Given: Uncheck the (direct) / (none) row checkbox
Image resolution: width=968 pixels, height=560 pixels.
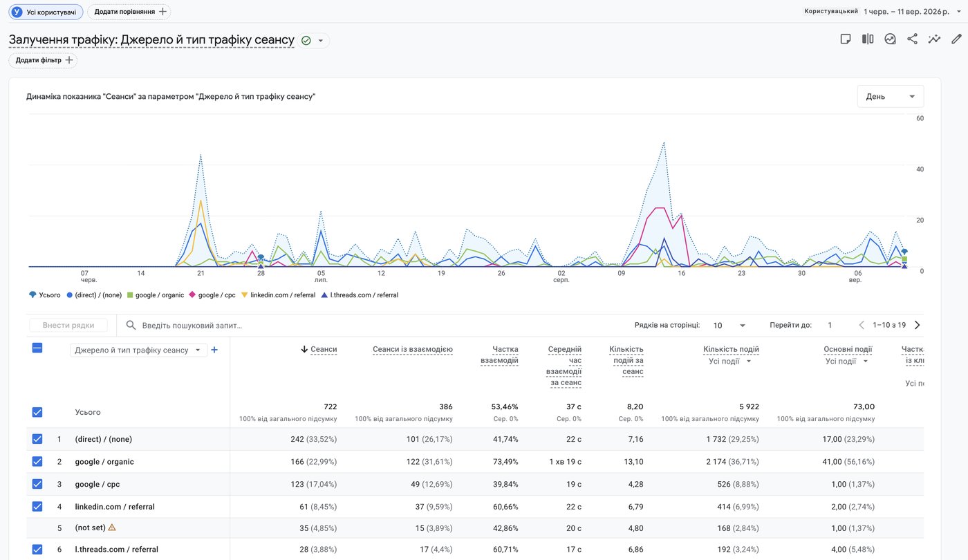Looking at the screenshot, I should coord(37,439).
